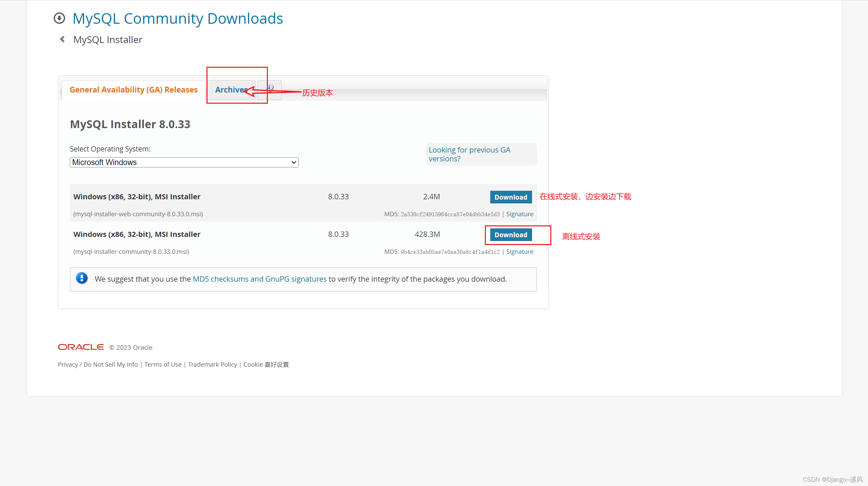Viewport: 868px width, 486px height.
Task: Click MD5 hash 9b4ce33ab05ae7e0aa30a6c4f1a4d1c2
Action: tap(450, 252)
